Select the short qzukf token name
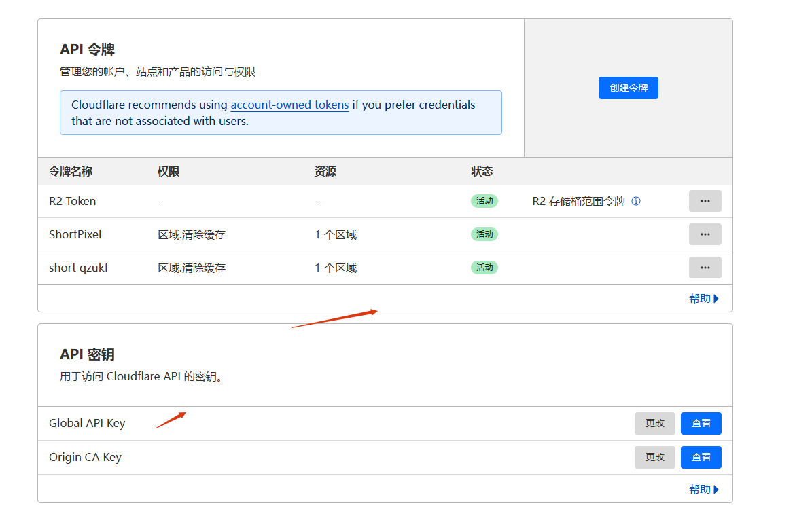Image resolution: width=812 pixels, height=512 pixels. pos(78,268)
